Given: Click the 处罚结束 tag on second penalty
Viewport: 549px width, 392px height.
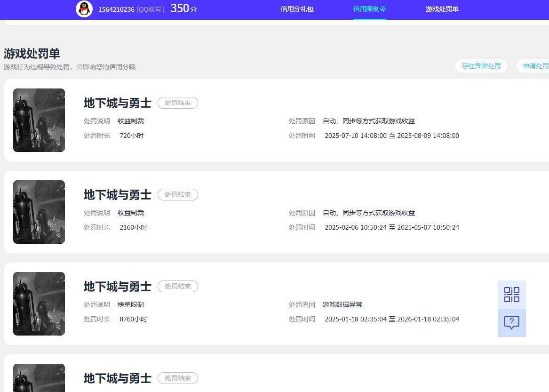Looking at the screenshot, I should [x=177, y=194].
